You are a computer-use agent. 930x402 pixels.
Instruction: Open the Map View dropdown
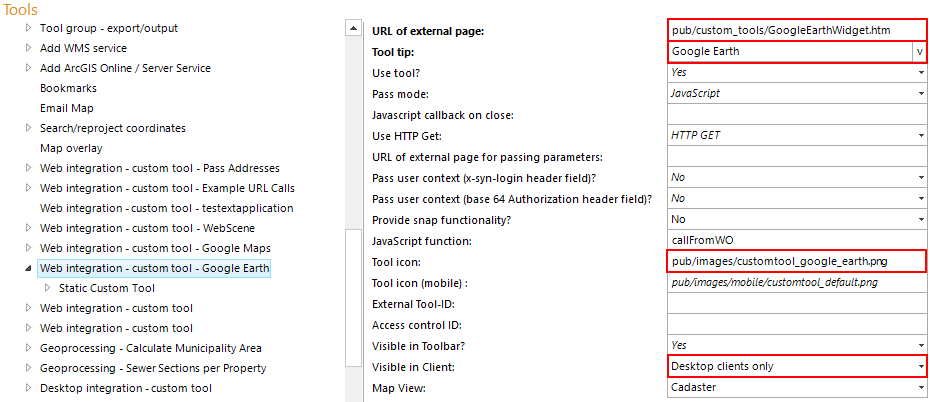pos(921,388)
